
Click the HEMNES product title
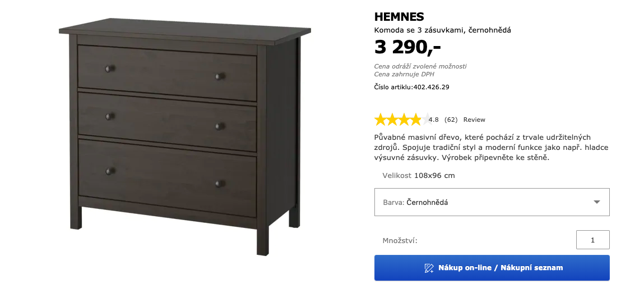(399, 17)
